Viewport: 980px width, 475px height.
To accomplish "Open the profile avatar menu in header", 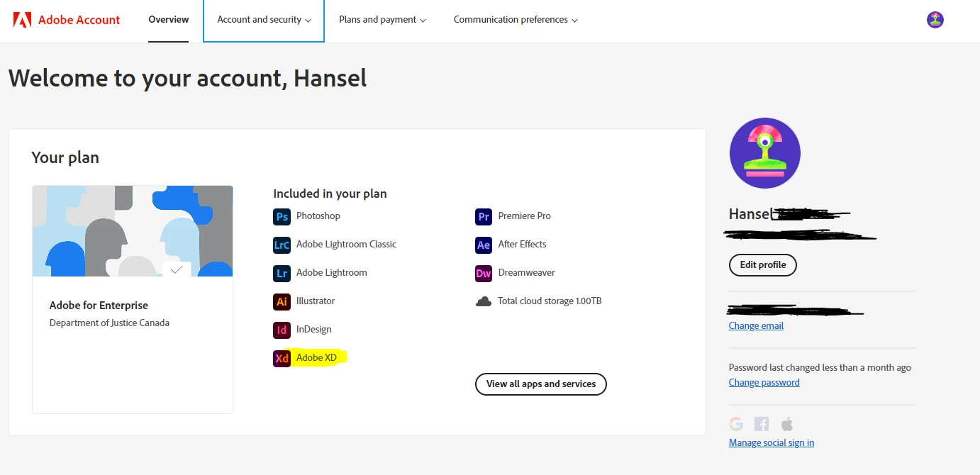I will 935,20.
